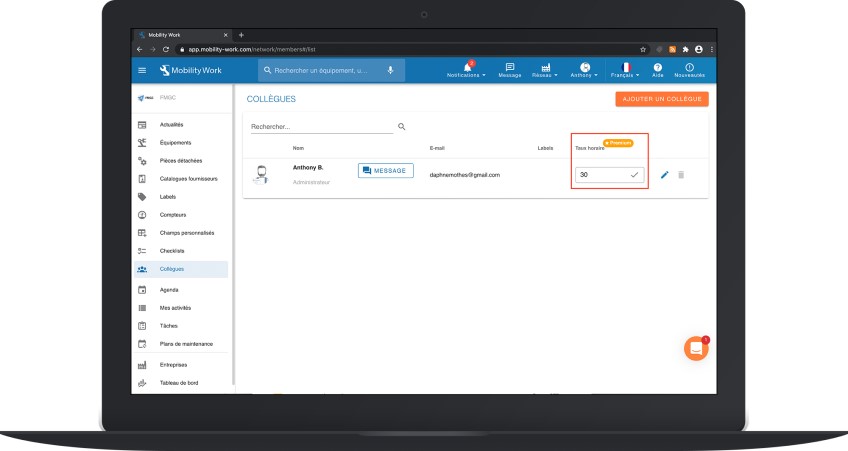This screenshot has height=451, width=848.
Task: Bookmark the page with the star icon
Action: coord(643,49)
